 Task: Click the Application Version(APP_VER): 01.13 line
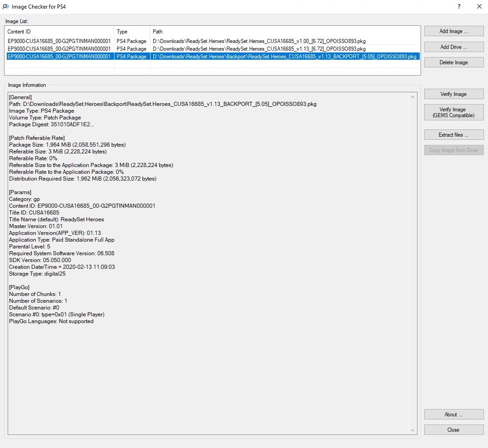coord(55,233)
